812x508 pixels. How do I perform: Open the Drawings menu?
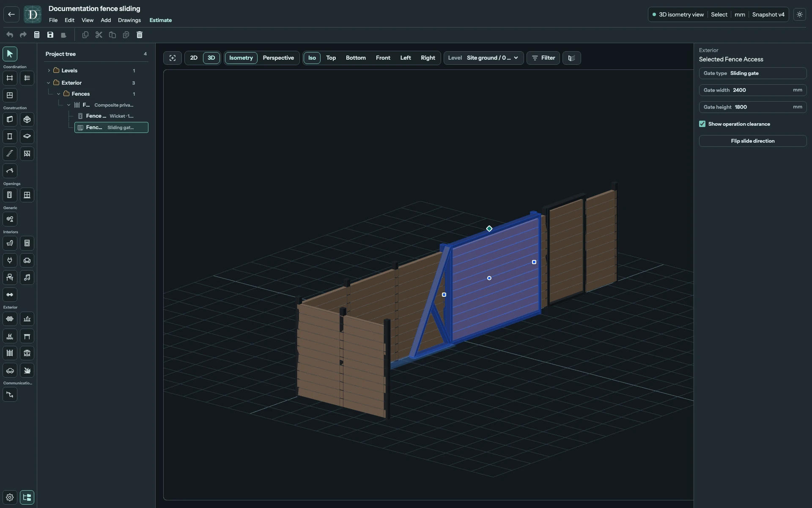tap(129, 20)
